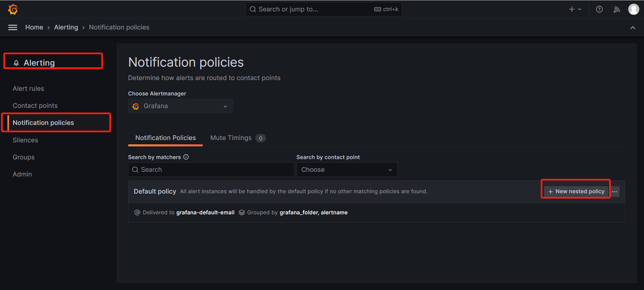This screenshot has width=644, height=290.
Task: Go to Alert rules in sidebar
Action: point(29,88)
